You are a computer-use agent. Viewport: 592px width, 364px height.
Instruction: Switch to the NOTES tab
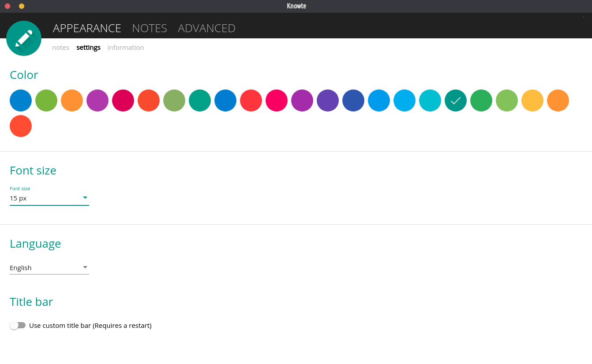pyautogui.click(x=150, y=28)
